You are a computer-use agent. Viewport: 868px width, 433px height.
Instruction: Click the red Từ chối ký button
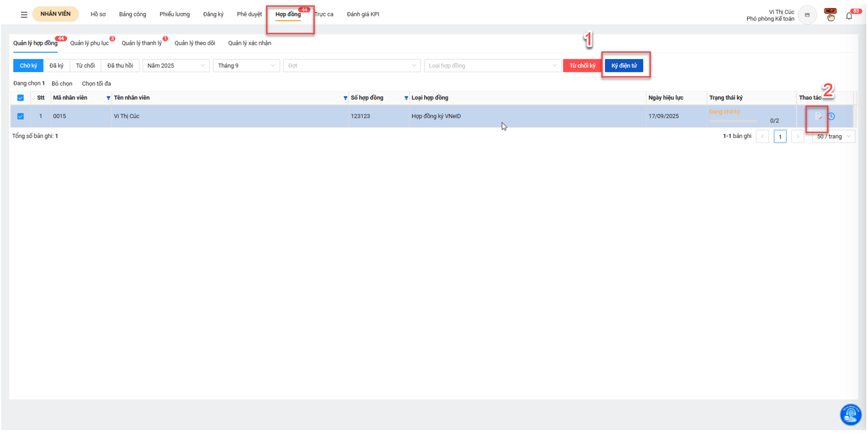582,66
